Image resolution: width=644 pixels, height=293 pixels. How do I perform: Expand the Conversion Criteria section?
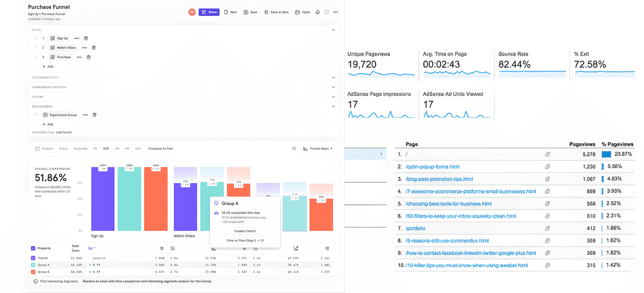tap(333, 87)
